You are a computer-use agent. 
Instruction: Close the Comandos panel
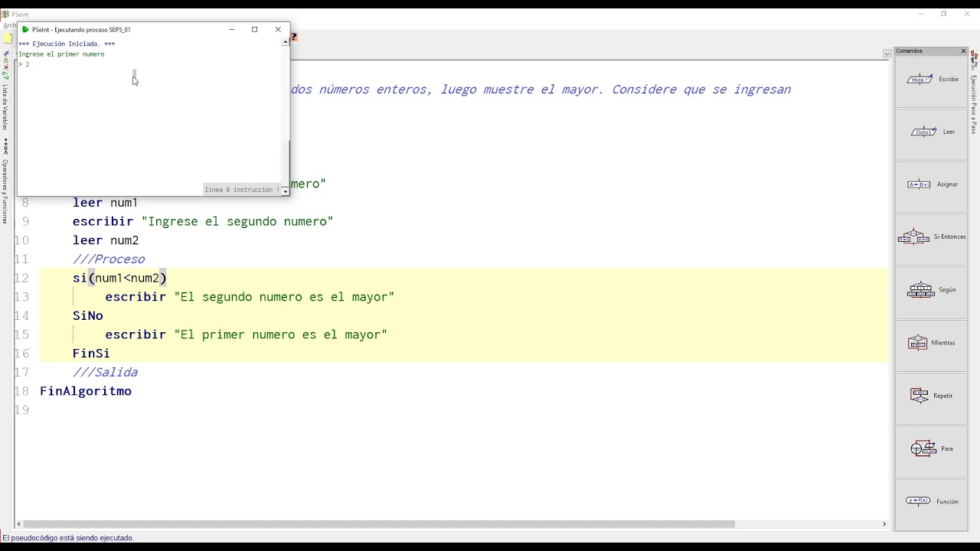pos(963,51)
